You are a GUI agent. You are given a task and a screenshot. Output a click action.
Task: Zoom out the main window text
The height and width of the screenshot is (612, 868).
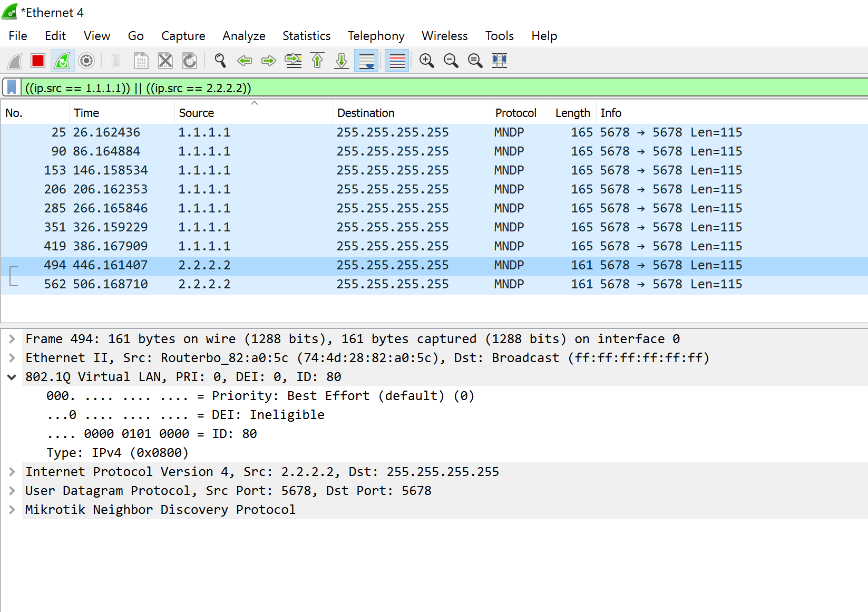[x=451, y=61]
